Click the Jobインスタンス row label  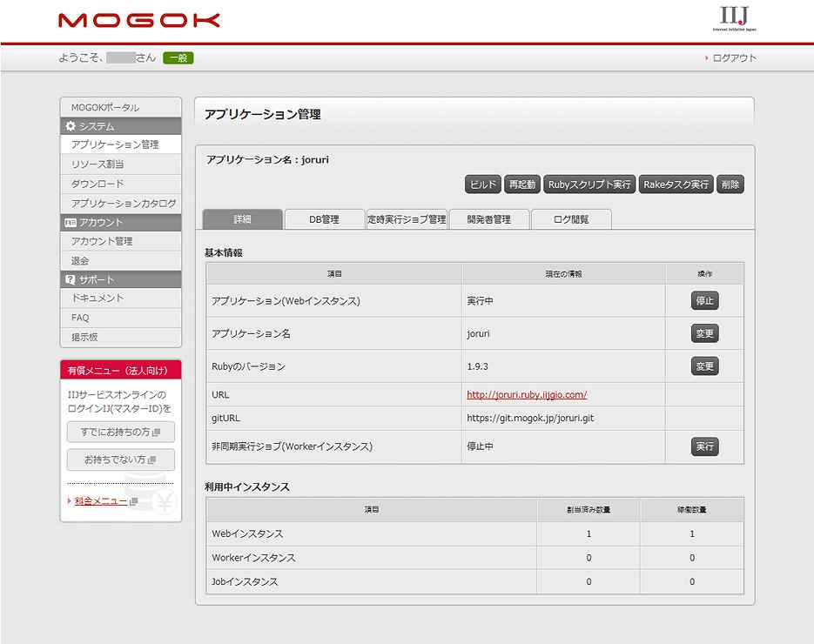point(245,581)
